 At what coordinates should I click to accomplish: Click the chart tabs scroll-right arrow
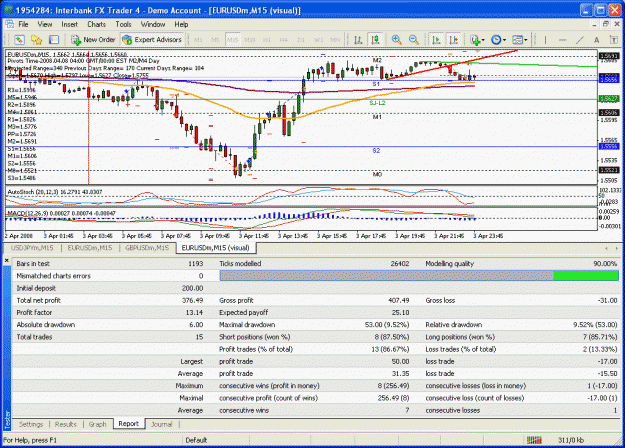(x=616, y=248)
